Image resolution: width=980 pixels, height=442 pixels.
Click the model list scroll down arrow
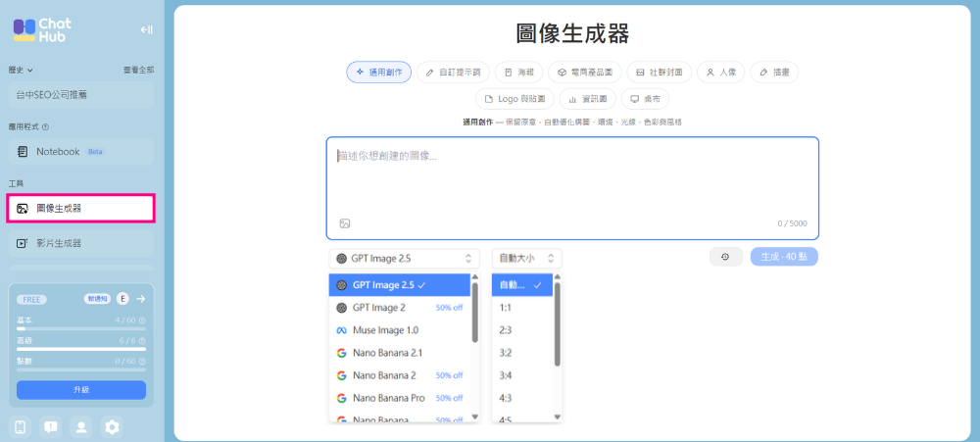pos(475,417)
